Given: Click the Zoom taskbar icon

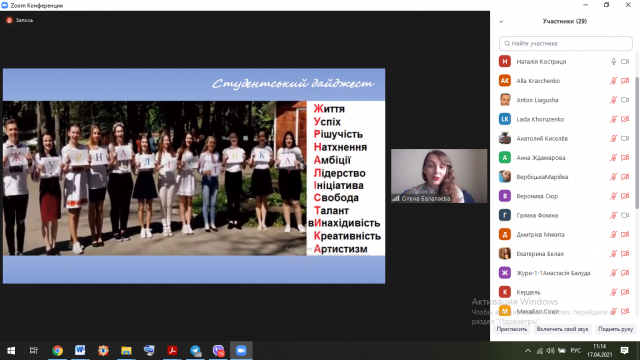Looking at the screenshot, I should coord(241,351).
